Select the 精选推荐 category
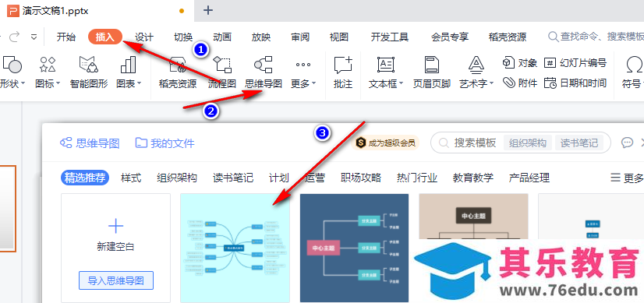The width and height of the screenshot is (644, 303). click(85, 178)
